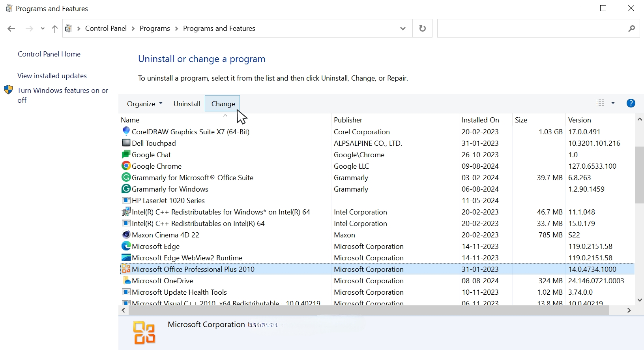Click the Microsoft Update Health Tools icon

[x=126, y=292]
